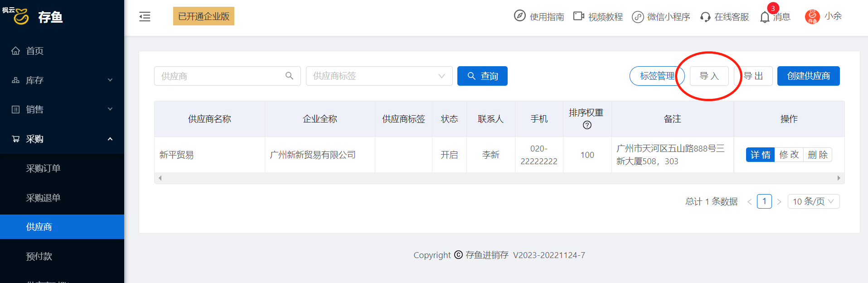Open 预付款 in the sidebar
This screenshot has height=283, width=868.
[62, 256]
